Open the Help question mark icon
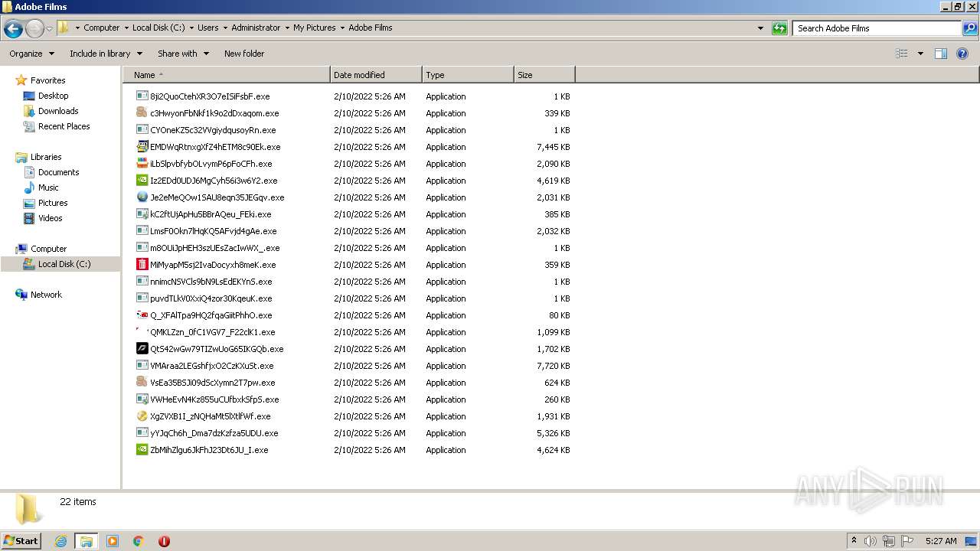The width and height of the screenshot is (980, 551). pyautogui.click(x=962, y=54)
